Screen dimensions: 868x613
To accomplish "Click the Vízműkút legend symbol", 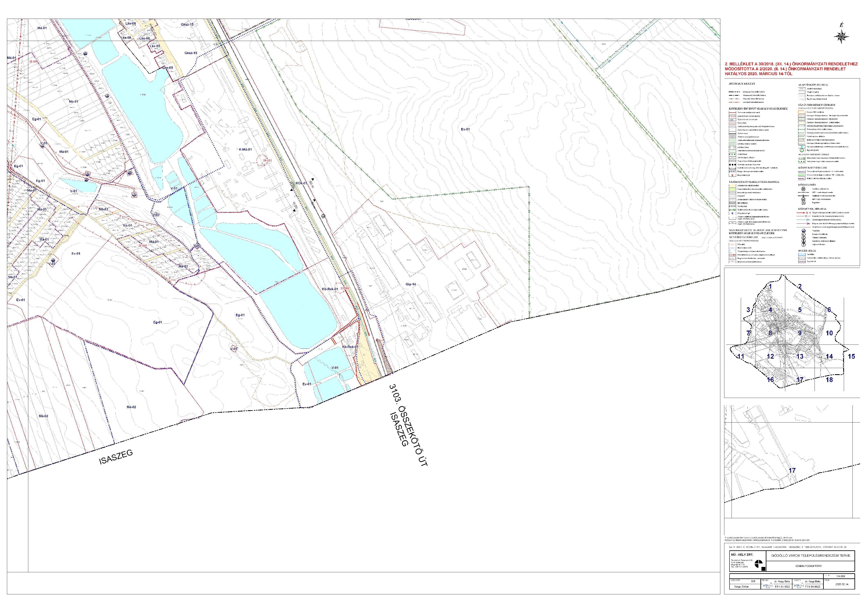I will coord(804,231).
